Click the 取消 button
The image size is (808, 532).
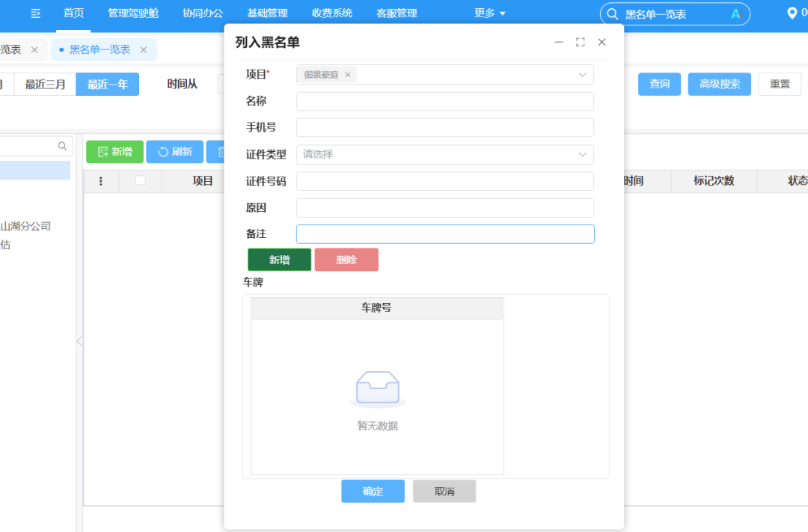(444, 492)
